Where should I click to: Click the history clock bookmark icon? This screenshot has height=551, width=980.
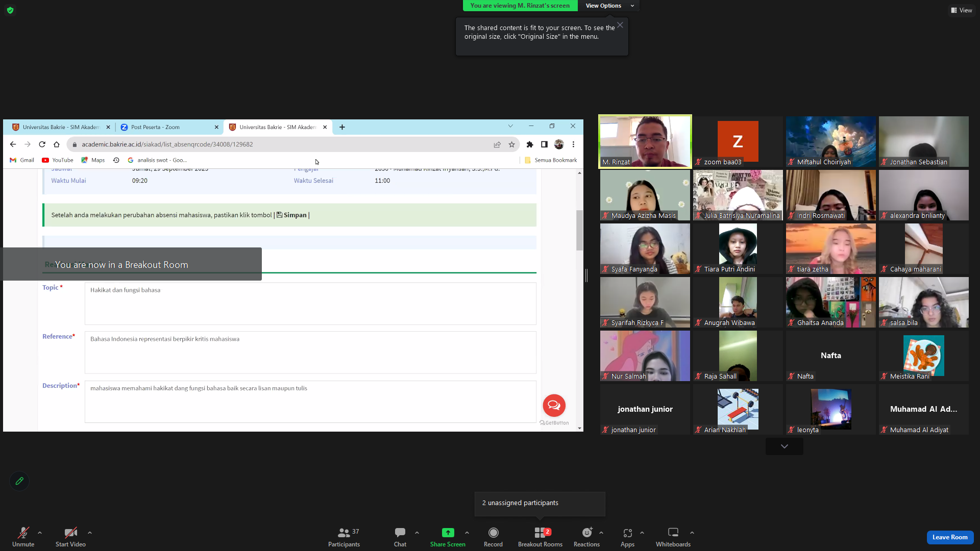[116, 160]
